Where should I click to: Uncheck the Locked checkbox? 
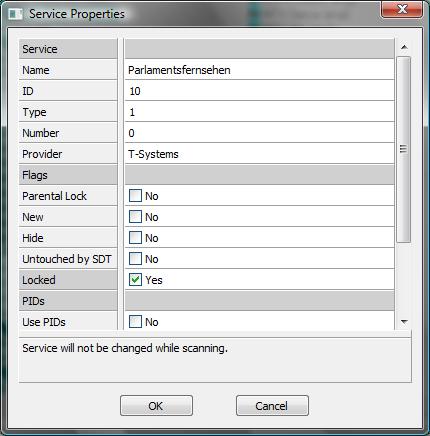pyautogui.click(x=135, y=280)
